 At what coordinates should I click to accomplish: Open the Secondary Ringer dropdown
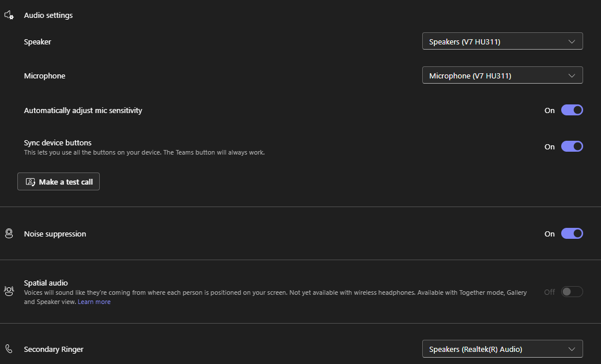[502, 349]
